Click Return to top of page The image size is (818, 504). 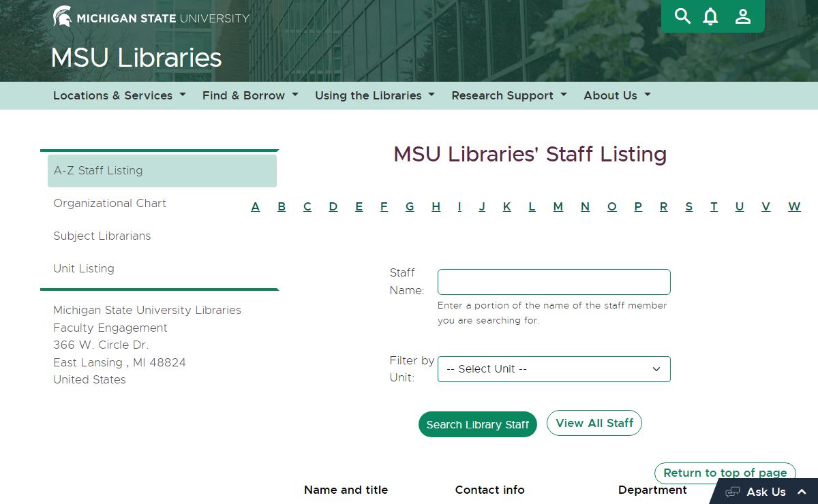click(725, 473)
